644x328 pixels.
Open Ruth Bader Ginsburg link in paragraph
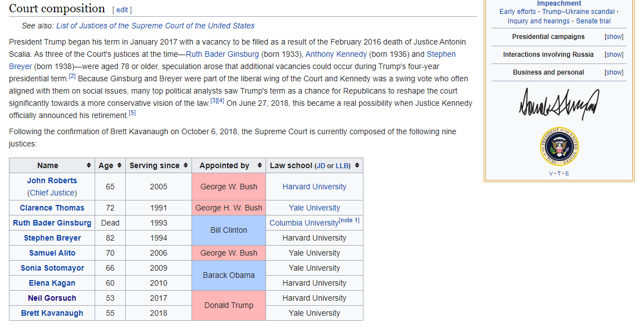222,54
